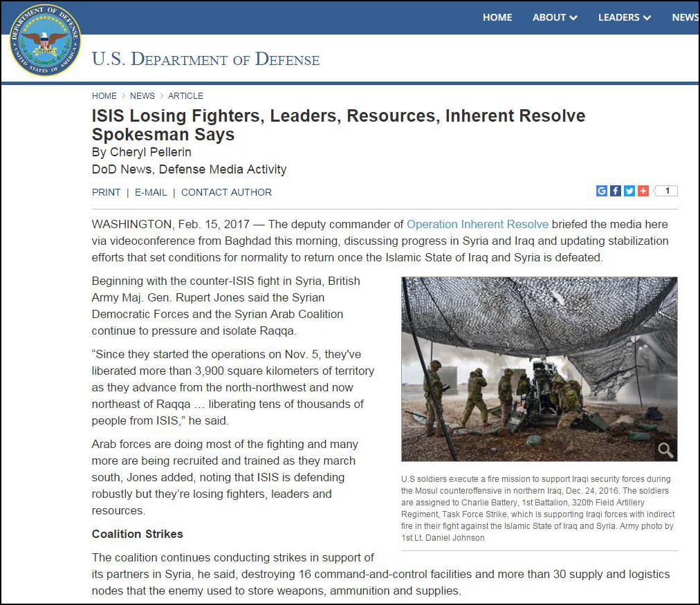Share article on Twitter icon
The image size is (700, 605).
629,191
